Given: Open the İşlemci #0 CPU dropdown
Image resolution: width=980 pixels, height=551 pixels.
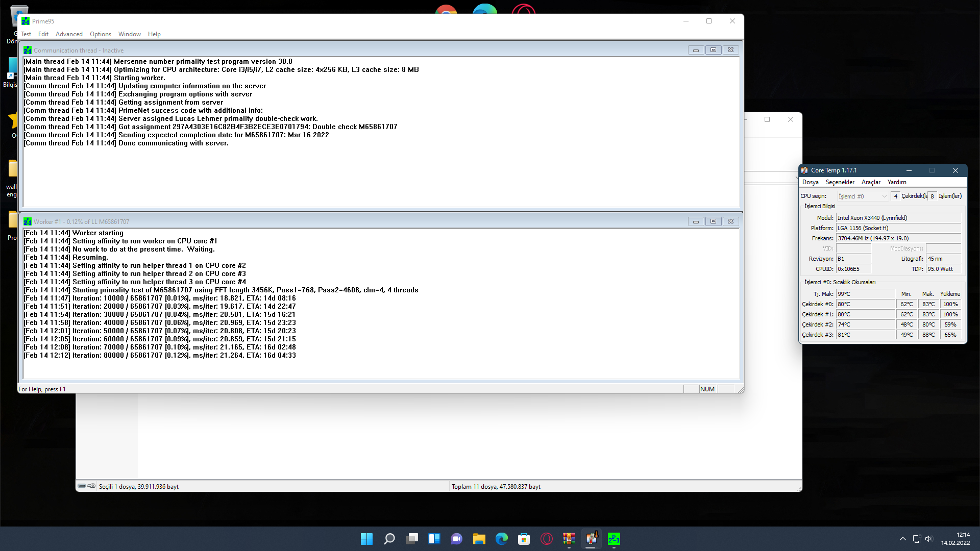Looking at the screenshot, I should pos(863,196).
